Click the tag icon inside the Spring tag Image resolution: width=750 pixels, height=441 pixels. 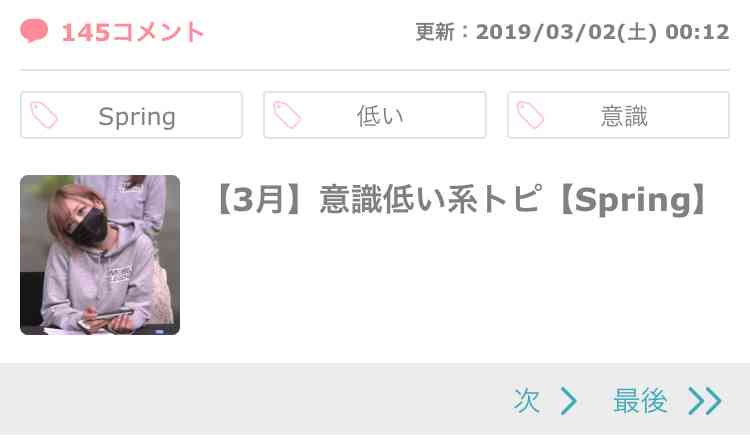44,115
